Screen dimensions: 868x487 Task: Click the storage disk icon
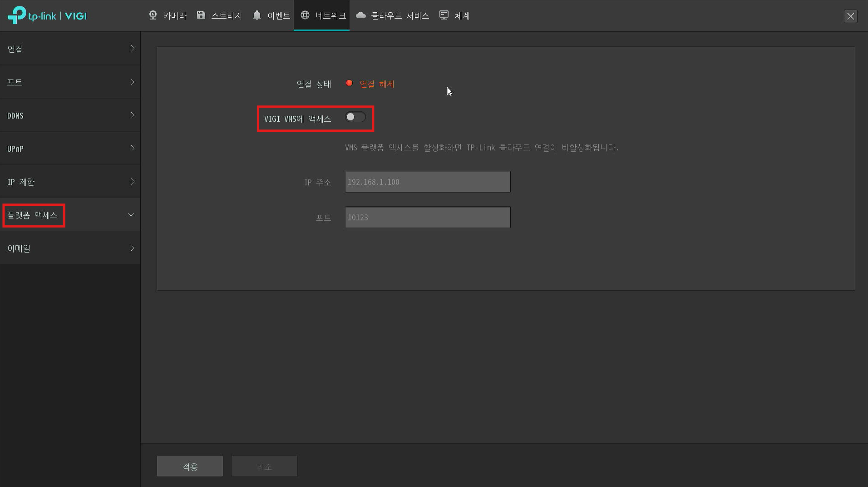click(x=201, y=15)
